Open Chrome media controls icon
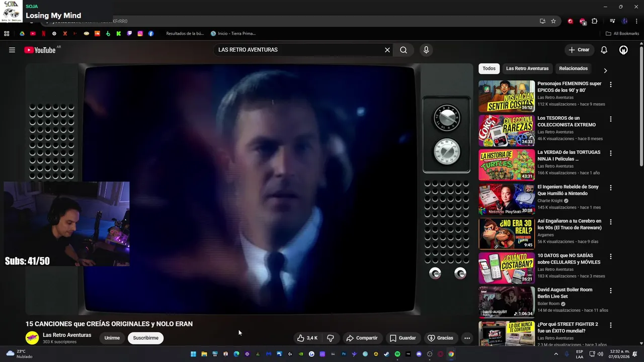This screenshot has height=362, width=644. coord(612,21)
